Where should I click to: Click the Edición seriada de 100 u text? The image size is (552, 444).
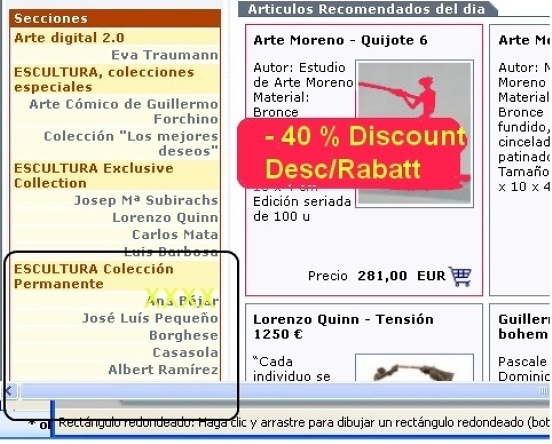(x=302, y=209)
